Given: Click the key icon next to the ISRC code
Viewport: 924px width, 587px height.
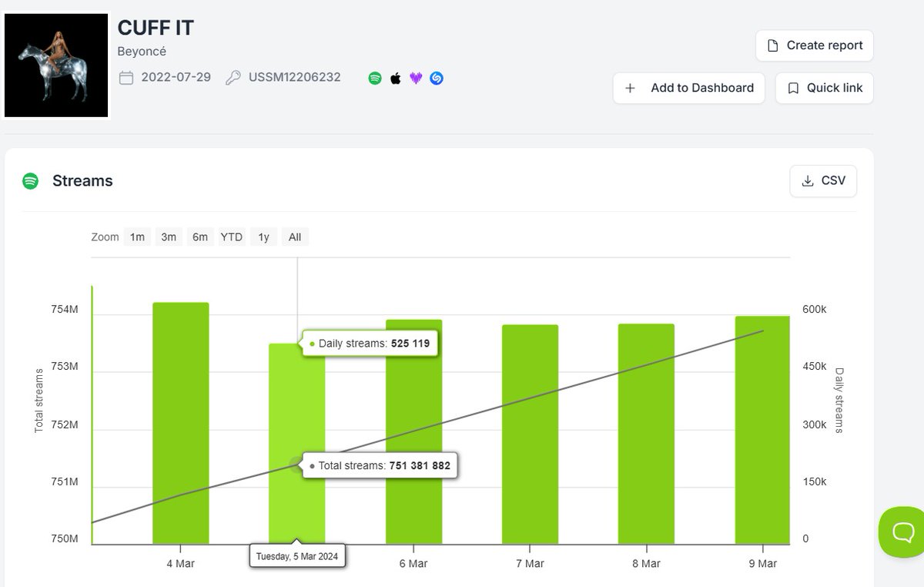Looking at the screenshot, I should pyautogui.click(x=233, y=78).
